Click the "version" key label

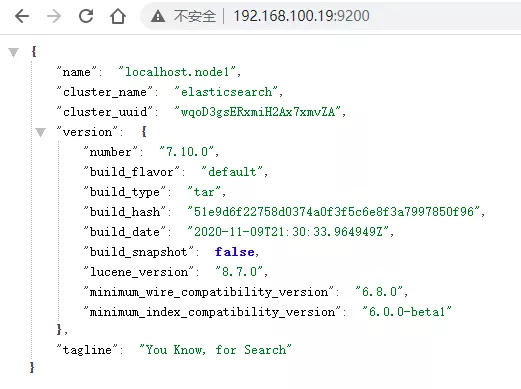tap(87, 132)
